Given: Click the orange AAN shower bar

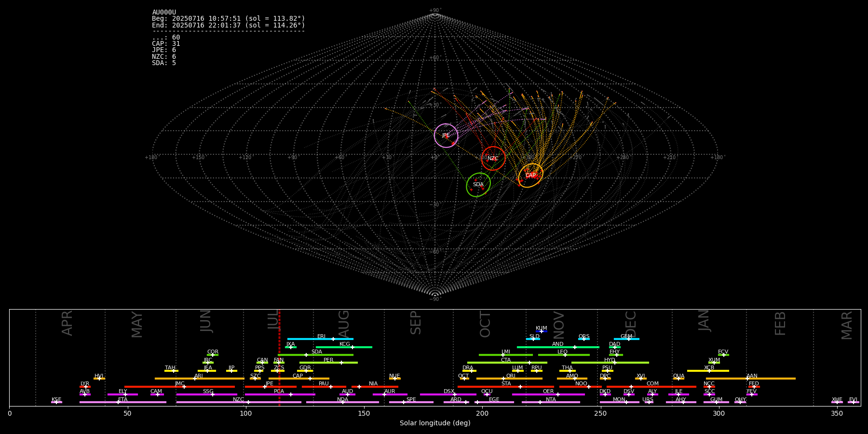Looking at the screenshot, I should coord(751,379).
